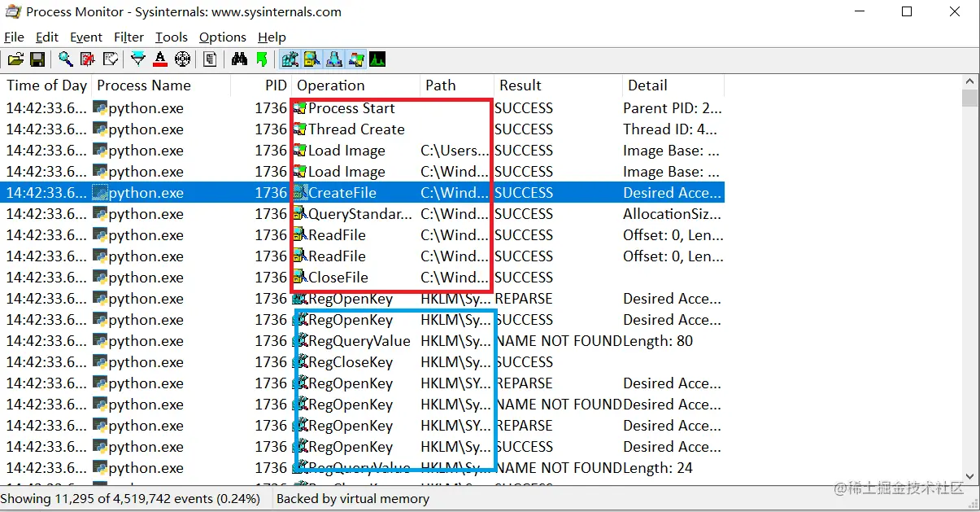980x512 pixels.
Task: Click the Save floppy disk icon
Action: tap(37, 59)
